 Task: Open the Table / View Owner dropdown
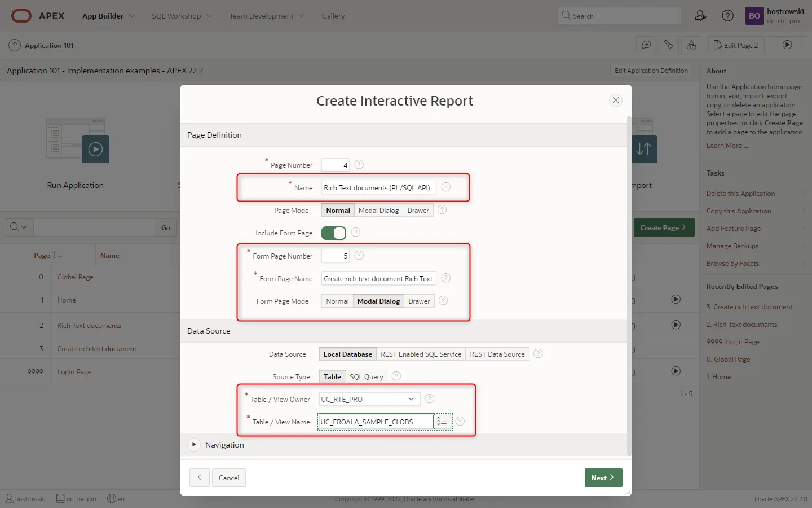tap(369, 399)
